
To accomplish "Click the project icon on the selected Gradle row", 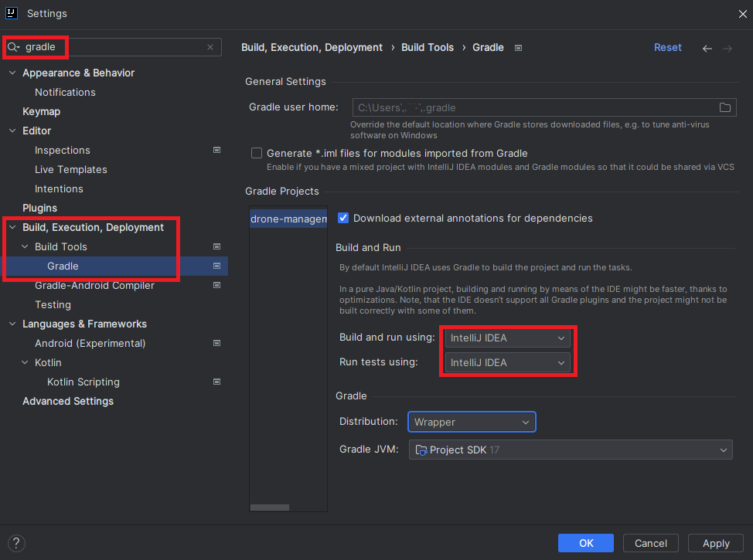I will [216, 266].
